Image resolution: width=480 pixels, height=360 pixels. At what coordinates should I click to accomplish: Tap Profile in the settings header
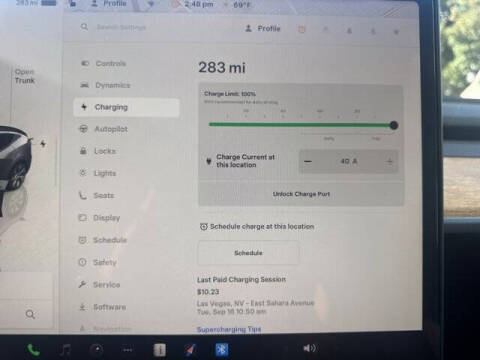[x=263, y=29]
